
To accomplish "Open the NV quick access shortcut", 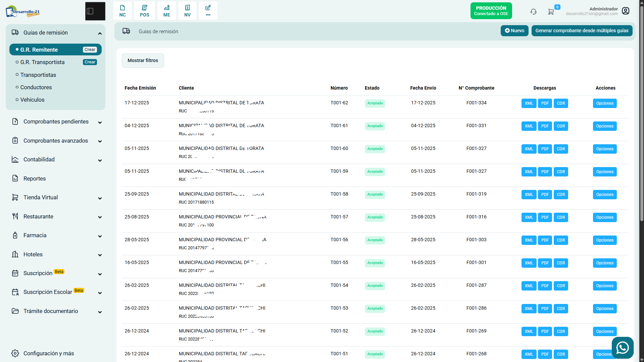I will (x=188, y=11).
